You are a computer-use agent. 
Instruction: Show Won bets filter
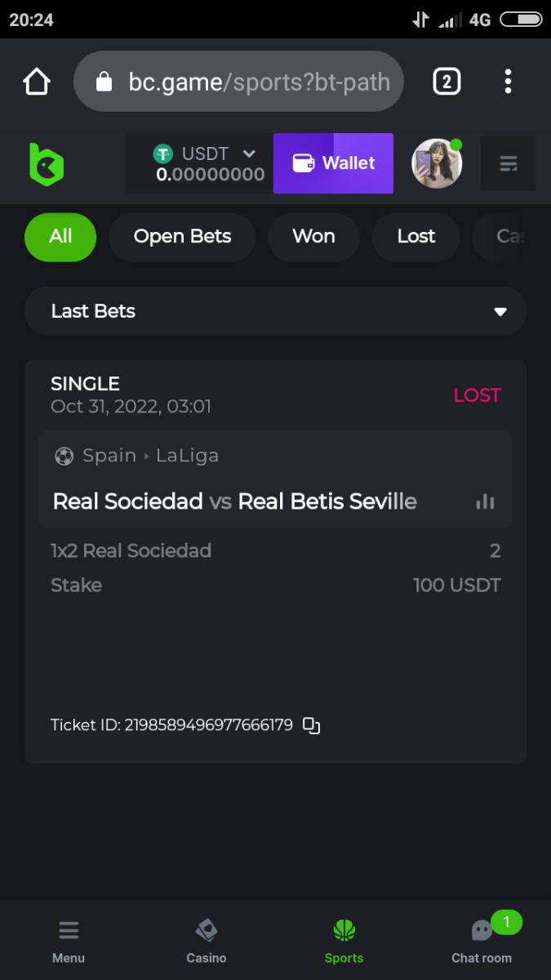pyautogui.click(x=313, y=237)
